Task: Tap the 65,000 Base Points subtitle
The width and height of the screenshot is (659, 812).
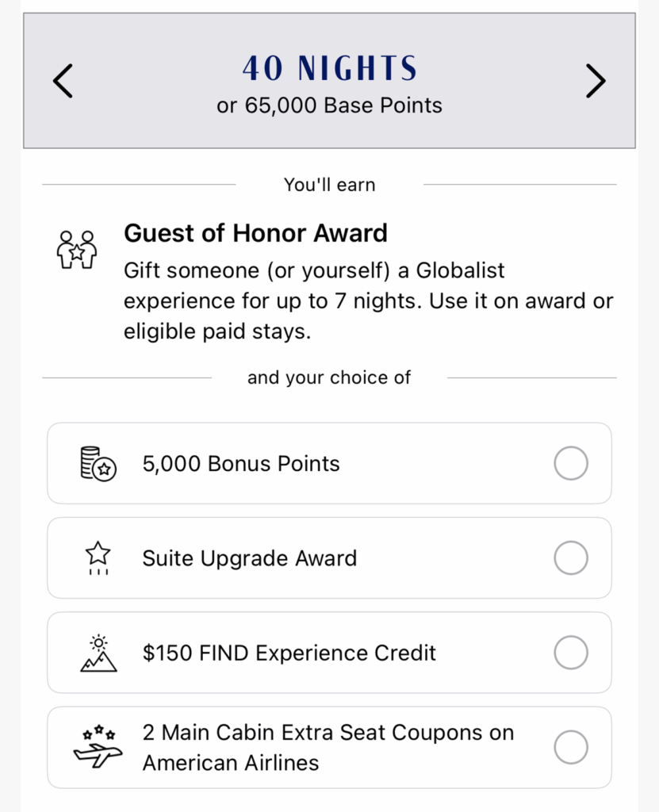Action: pyautogui.click(x=329, y=105)
